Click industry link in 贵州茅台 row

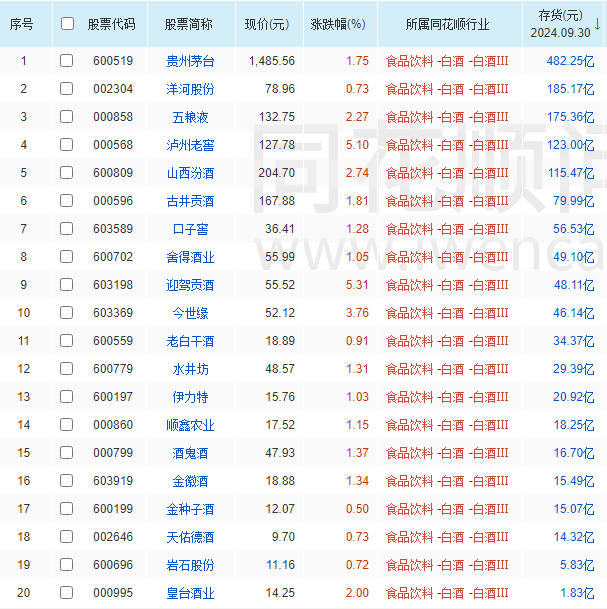pos(447,61)
